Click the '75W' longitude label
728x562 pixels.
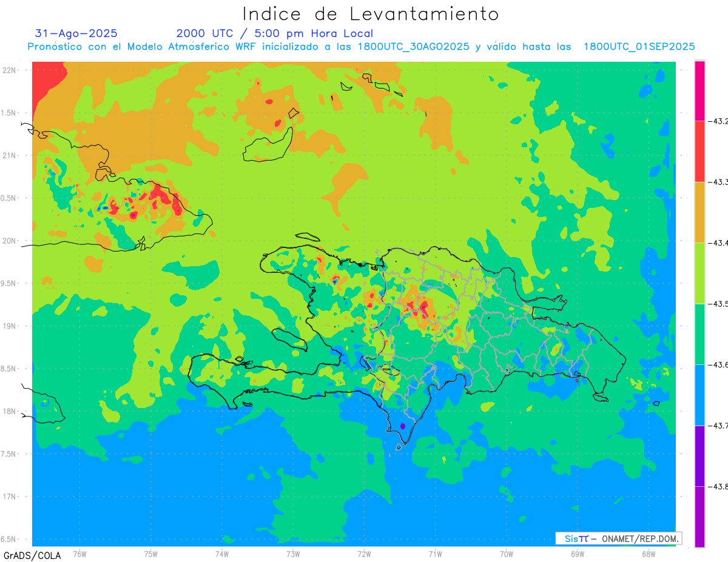151,554
